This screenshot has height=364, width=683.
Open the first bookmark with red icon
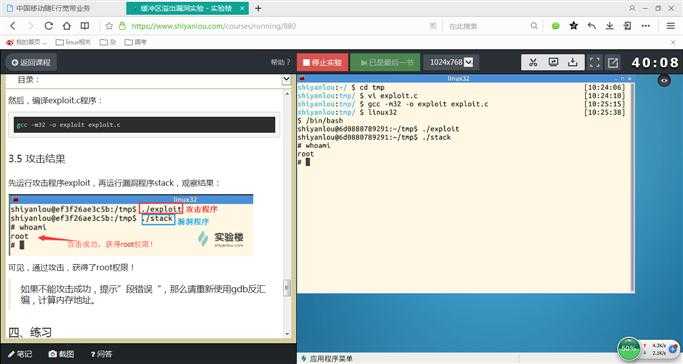tap(26, 42)
